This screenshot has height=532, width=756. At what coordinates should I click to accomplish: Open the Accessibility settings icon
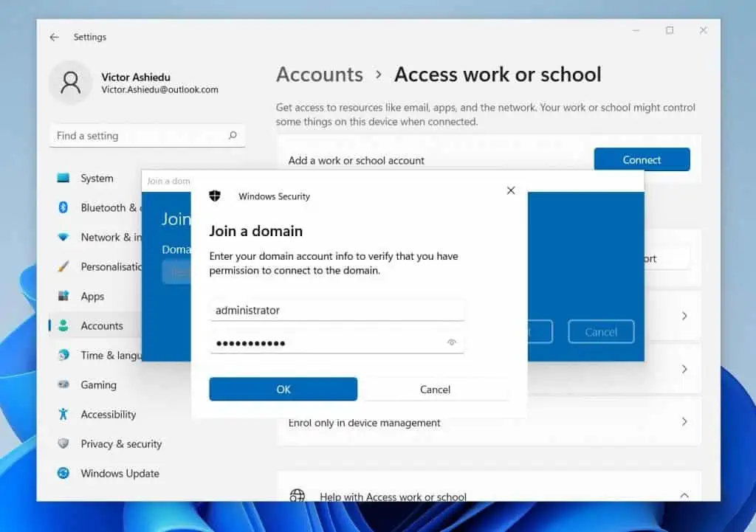pyautogui.click(x=63, y=414)
